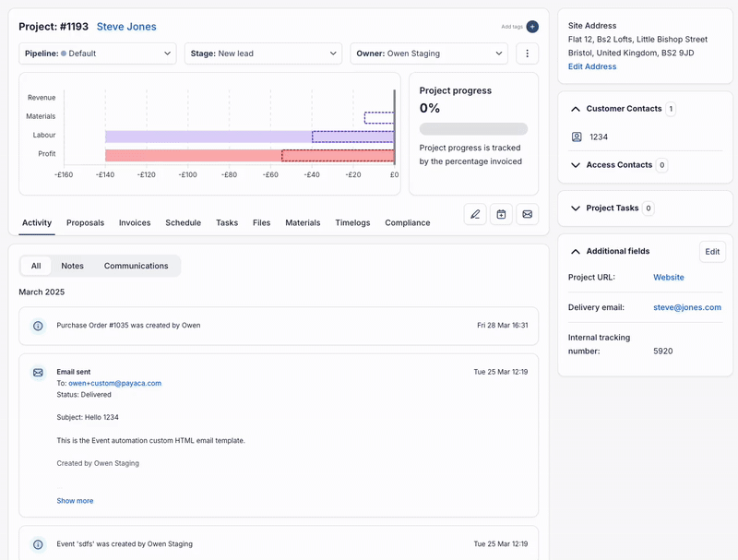Image resolution: width=738 pixels, height=560 pixels.
Task: Click Edit button in Additional fields
Action: click(712, 251)
